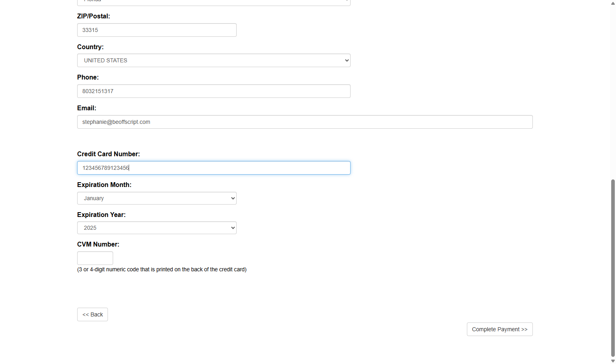Click the Expiration Year label
Viewport: 616px width, 364px height.
(101, 215)
